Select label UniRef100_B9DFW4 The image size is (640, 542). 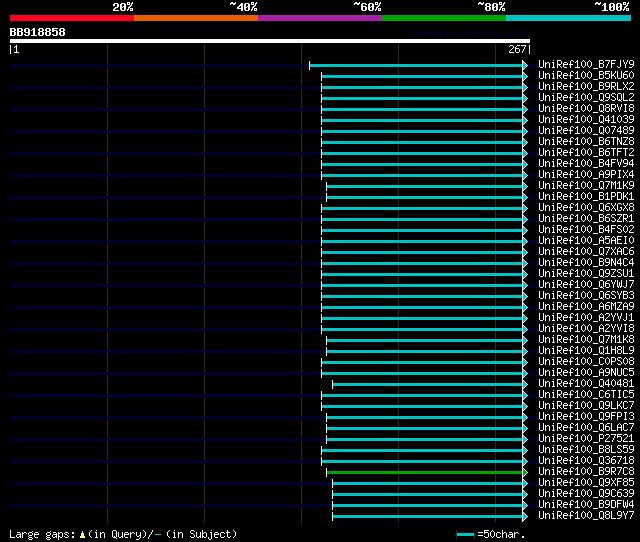point(586,505)
